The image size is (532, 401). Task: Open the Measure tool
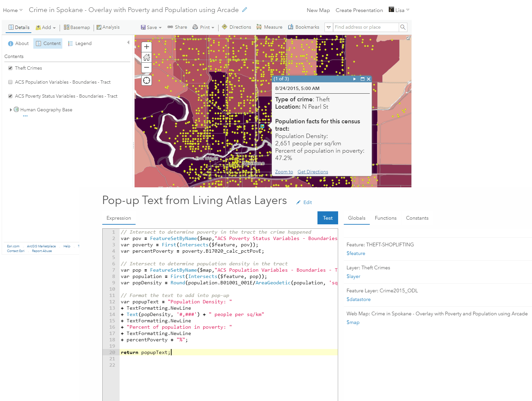269,27
